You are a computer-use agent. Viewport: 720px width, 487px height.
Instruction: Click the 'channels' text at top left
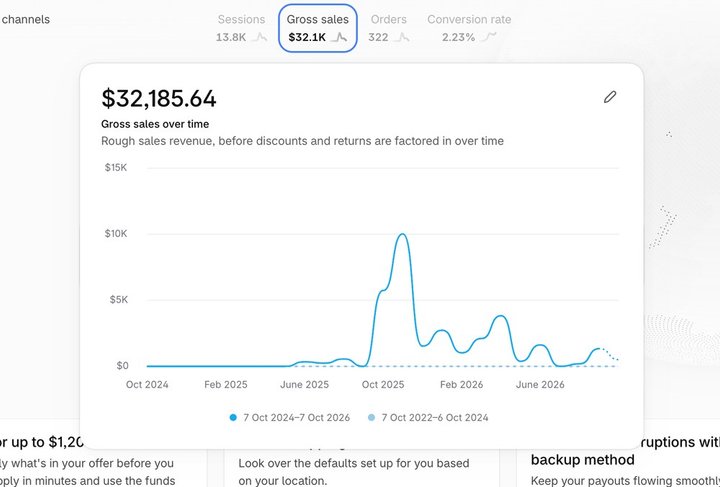click(x=26, y=20)
